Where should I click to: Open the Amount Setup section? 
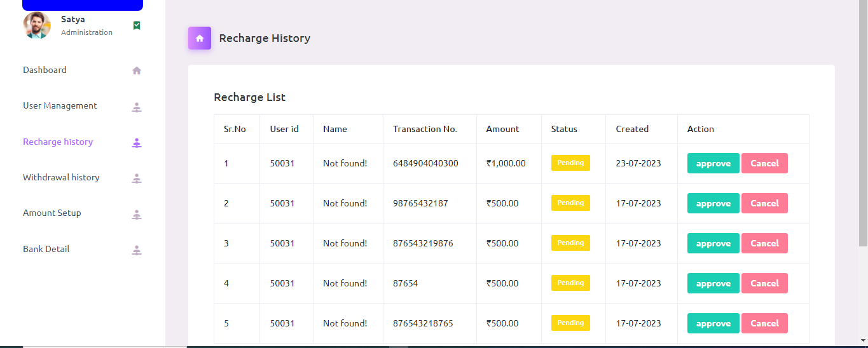point(52,213)
